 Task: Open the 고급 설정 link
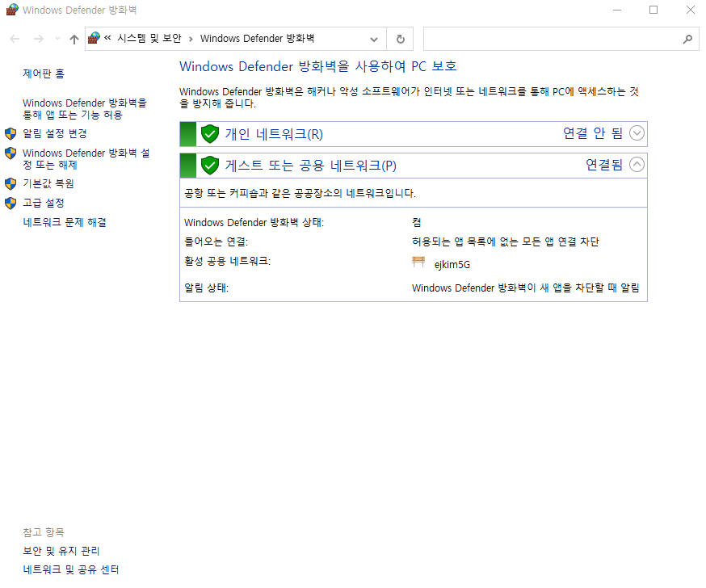pos(44,203)
